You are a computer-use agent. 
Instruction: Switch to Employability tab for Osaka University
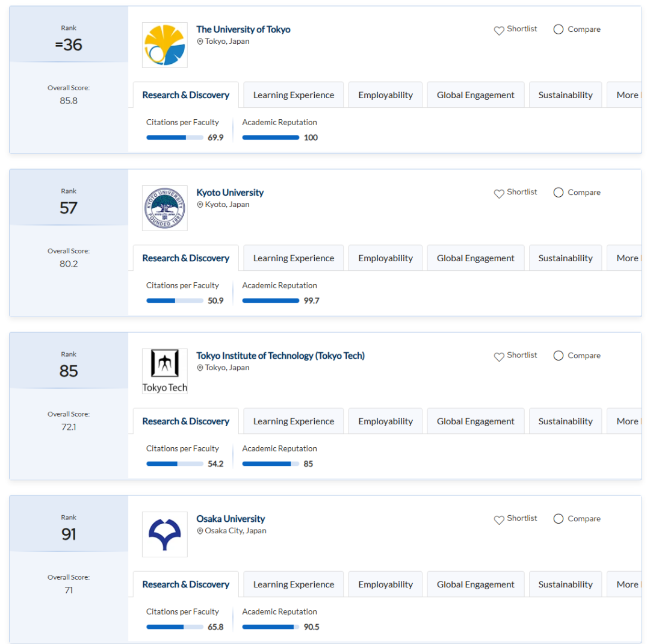(x=386, y=584)
